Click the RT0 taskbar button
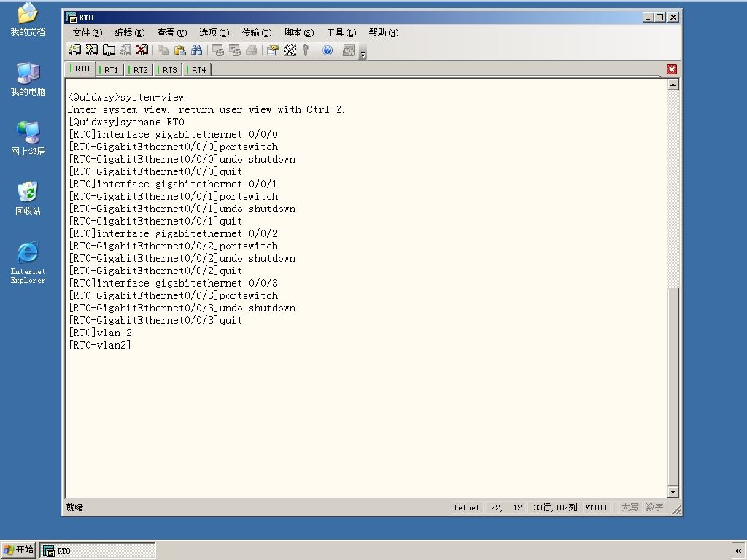This screenshot has width=747, height=560. (x=98, y=551)
